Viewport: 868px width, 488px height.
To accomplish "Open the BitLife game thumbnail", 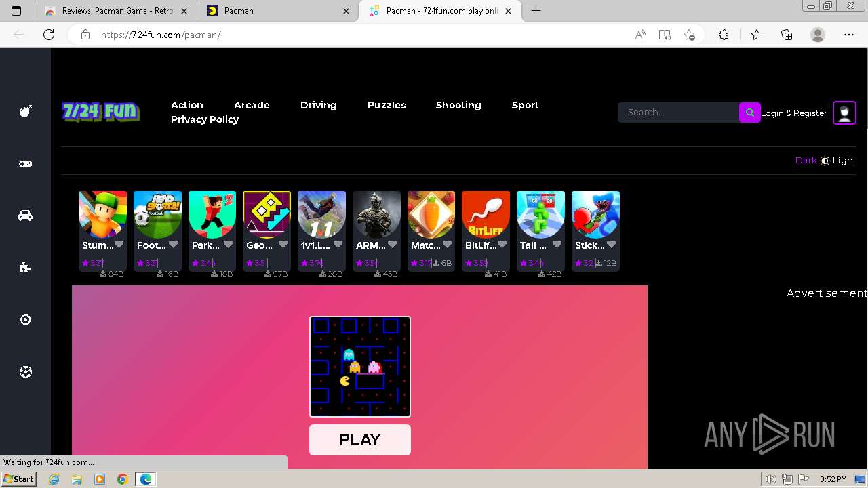I will click(x=486, y=214).
